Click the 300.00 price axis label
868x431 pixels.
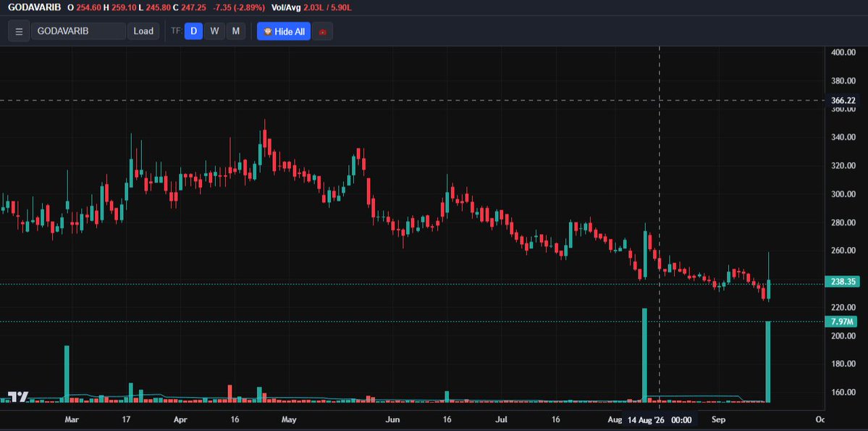[x=843, y=194]
